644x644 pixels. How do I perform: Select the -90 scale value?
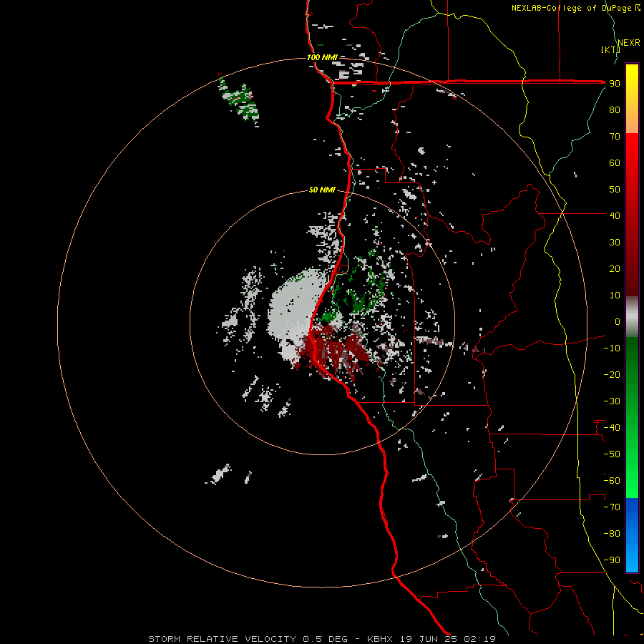[x=612, y=560]
